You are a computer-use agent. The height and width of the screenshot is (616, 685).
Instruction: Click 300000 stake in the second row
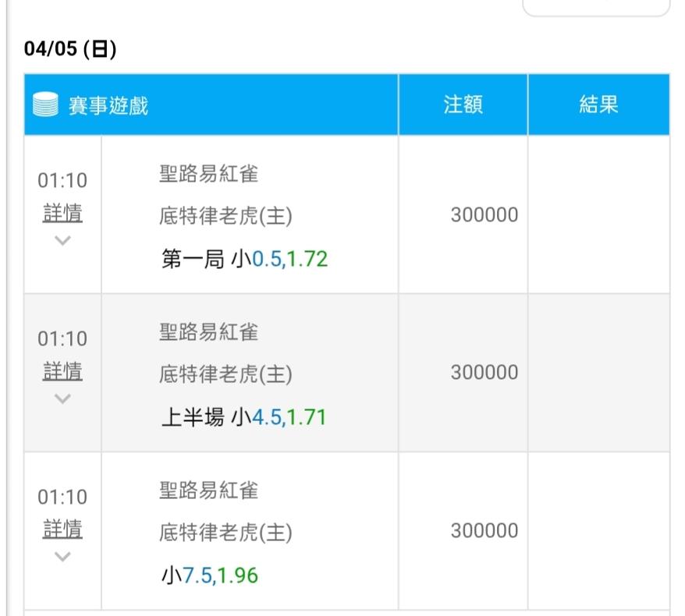(x=484, y=373)
